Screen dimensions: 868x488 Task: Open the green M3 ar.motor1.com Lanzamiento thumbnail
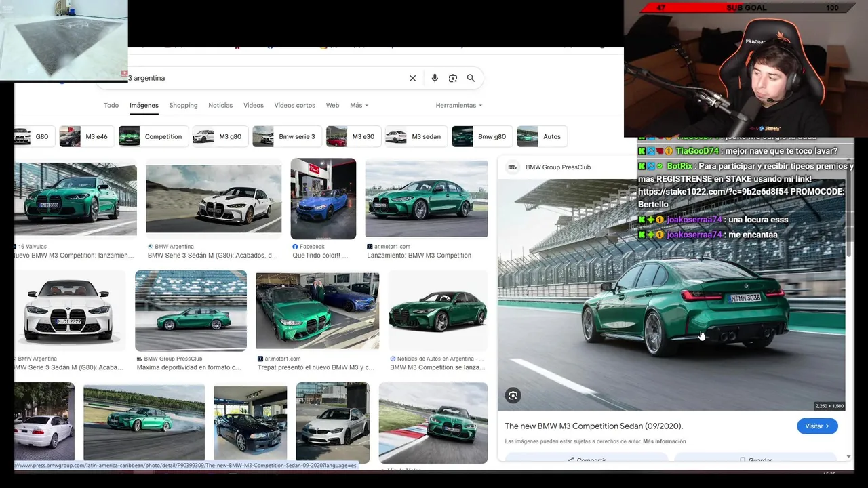point(427,199)
